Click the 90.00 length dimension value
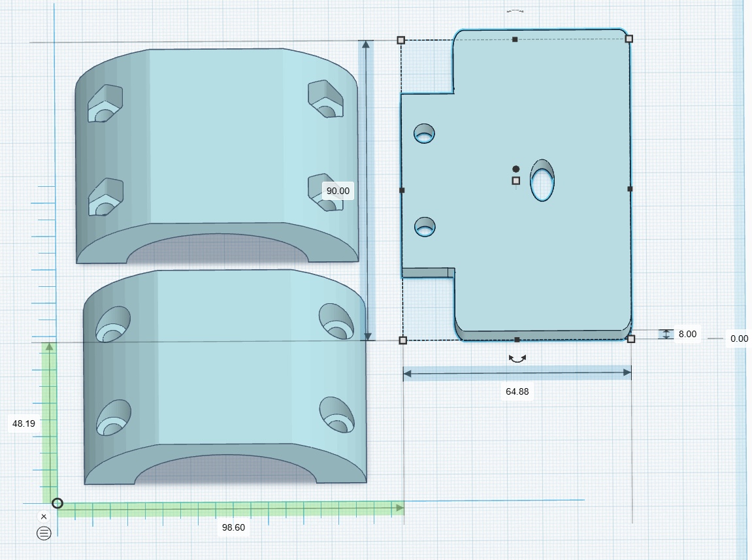The image size is (752, 560). 338,191
